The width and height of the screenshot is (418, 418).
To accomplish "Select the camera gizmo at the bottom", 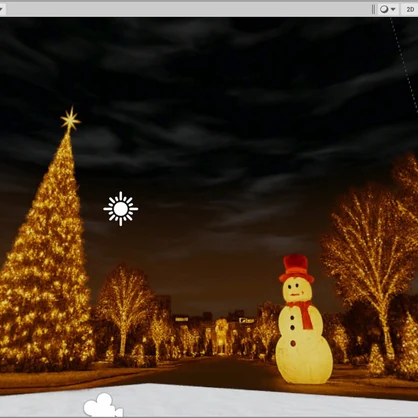I will (103, 405).
